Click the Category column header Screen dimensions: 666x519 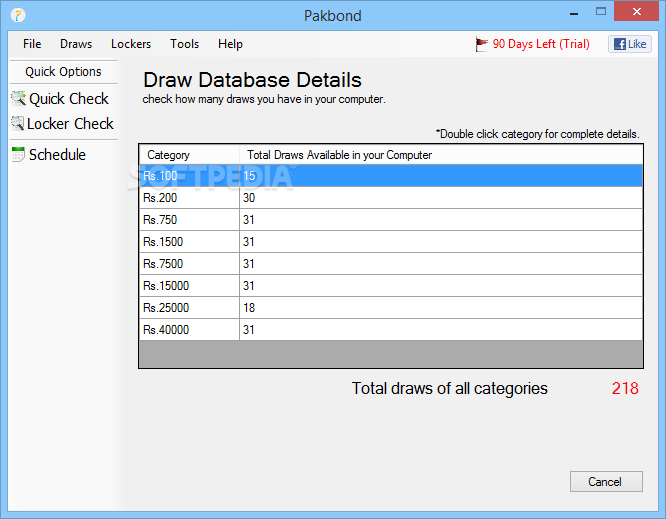189,155
